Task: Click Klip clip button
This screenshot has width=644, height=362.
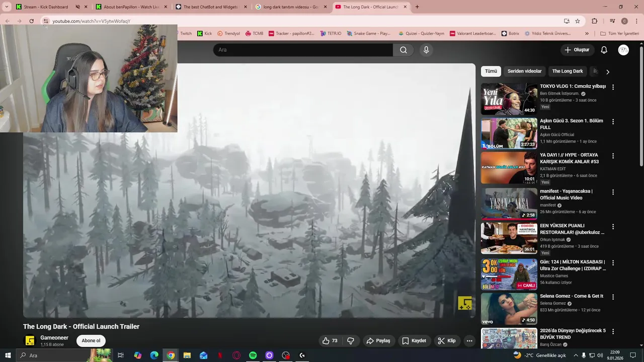Action: coord(447,341)
